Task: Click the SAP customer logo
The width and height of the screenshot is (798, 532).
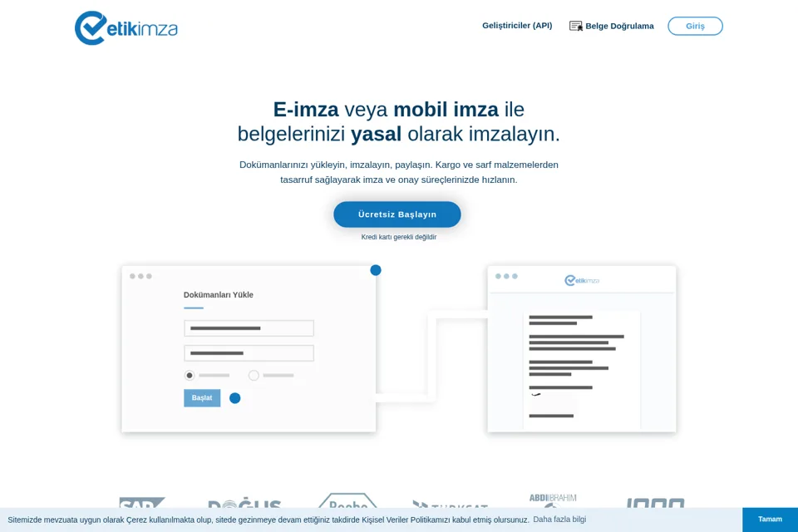Action: (x=142, y=502)
